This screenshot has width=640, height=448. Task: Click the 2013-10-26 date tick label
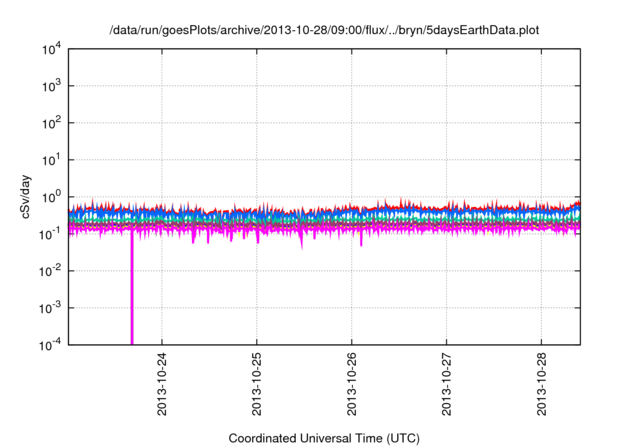[352, 384]
